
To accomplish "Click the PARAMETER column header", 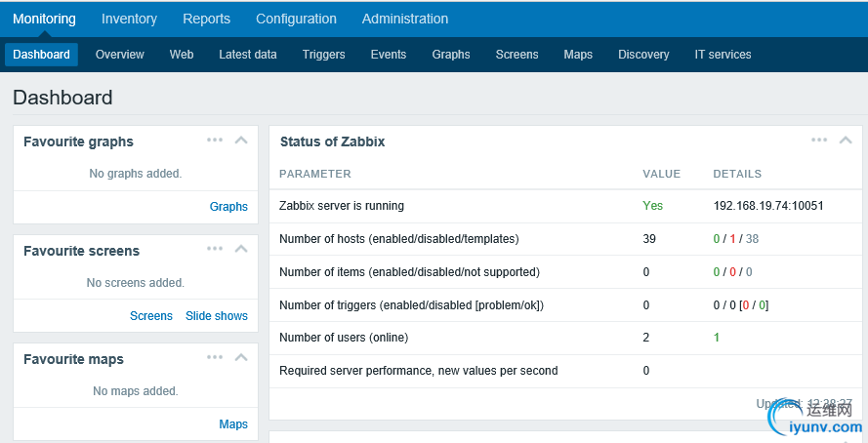I will click(x=315, y=174).
